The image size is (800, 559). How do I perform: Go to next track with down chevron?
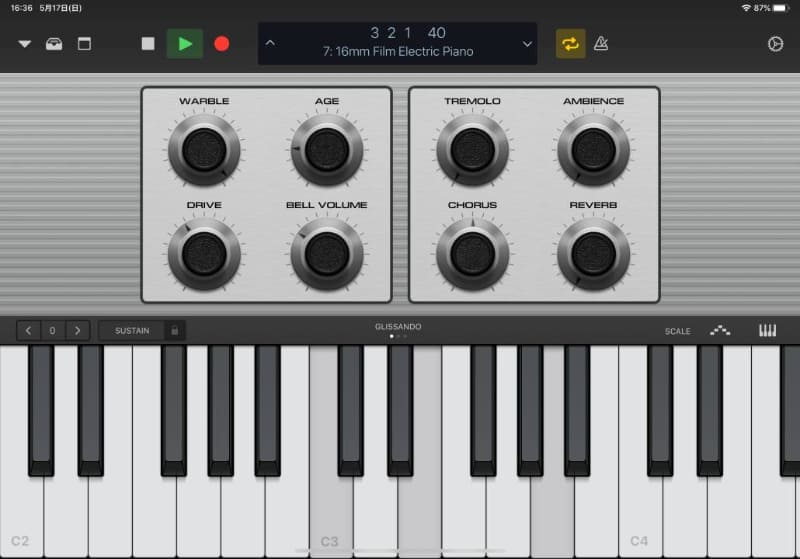527,44
